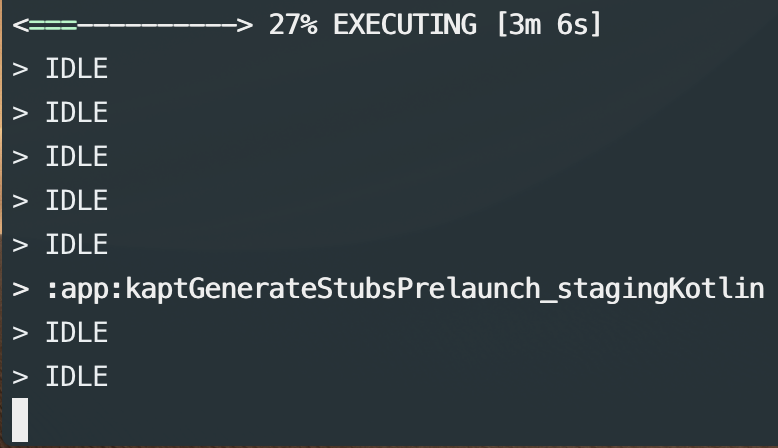Click the 27% progress percentage text
This screenshot has height=448, width=778.
pos(293,25)
